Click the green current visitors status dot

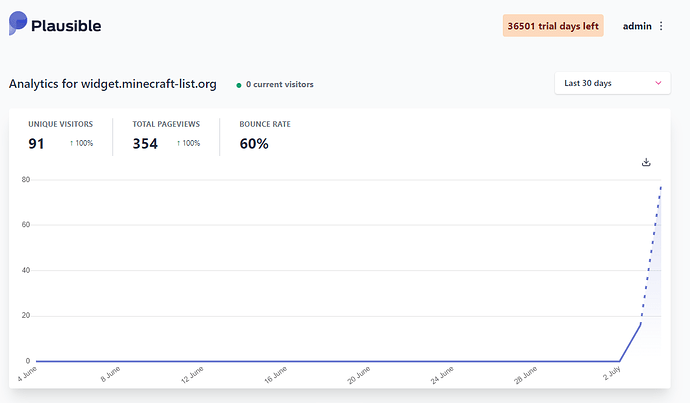[x=239, y=85]
